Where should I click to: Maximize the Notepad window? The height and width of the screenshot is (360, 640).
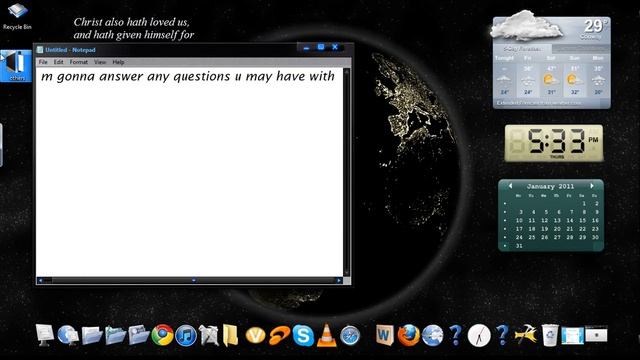(321, 47)
